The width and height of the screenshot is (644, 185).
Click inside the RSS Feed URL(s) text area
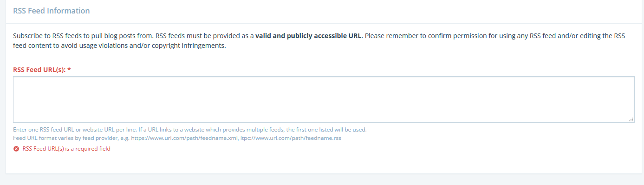pyautogui.click(x=324, y=99)
